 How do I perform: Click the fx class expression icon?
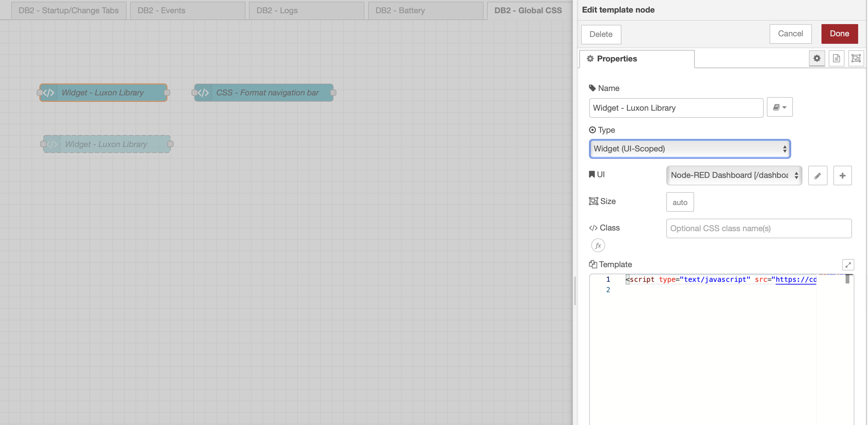tap(598, 245)
